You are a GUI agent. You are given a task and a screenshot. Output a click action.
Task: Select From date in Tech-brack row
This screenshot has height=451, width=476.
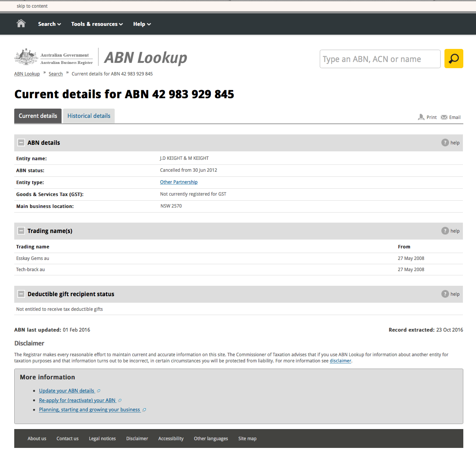click(411, 270)
